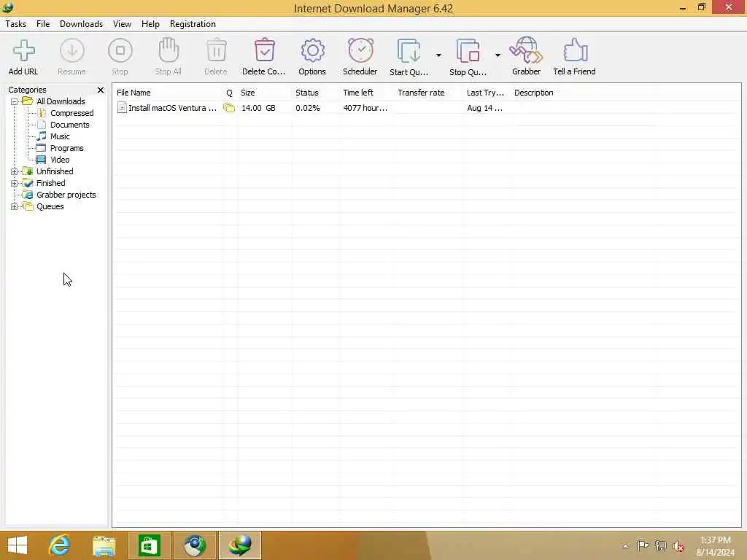
Task: Open Windows Store taskbar icon
Action: pos(149,545)
